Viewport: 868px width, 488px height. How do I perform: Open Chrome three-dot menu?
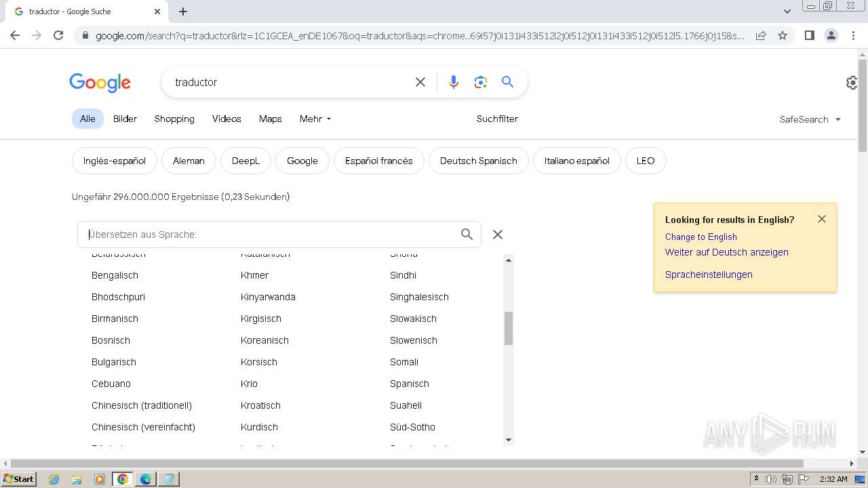pyautogui.click(x=853, y=35)
